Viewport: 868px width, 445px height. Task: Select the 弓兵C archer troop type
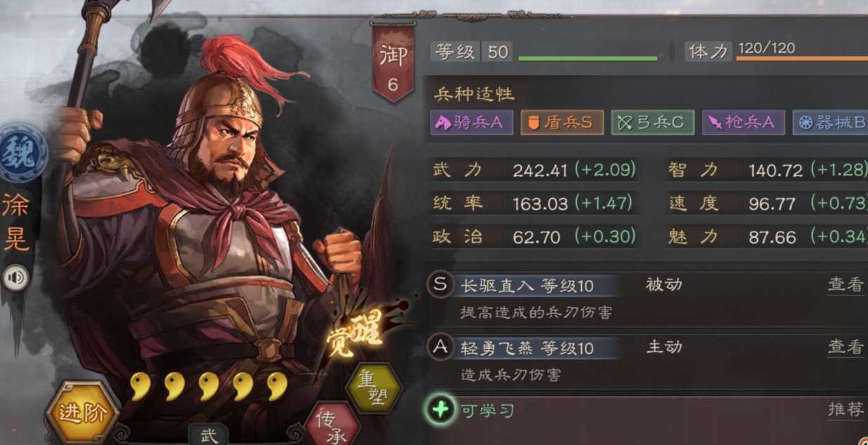(652, 123)
